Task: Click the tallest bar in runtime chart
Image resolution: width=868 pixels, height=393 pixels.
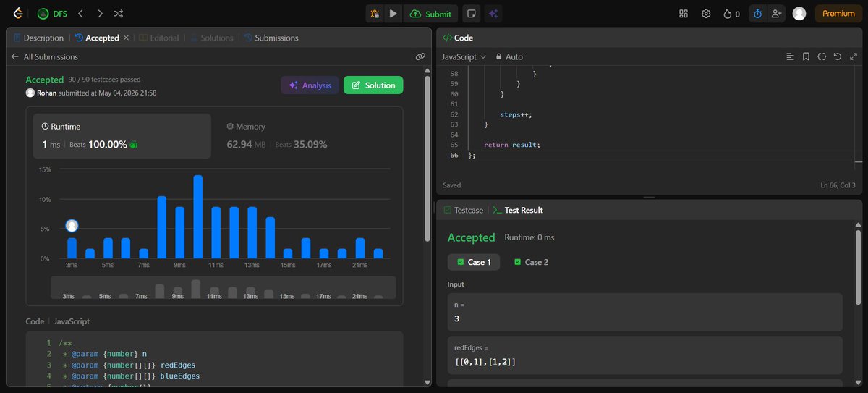Action: (197, 216)
